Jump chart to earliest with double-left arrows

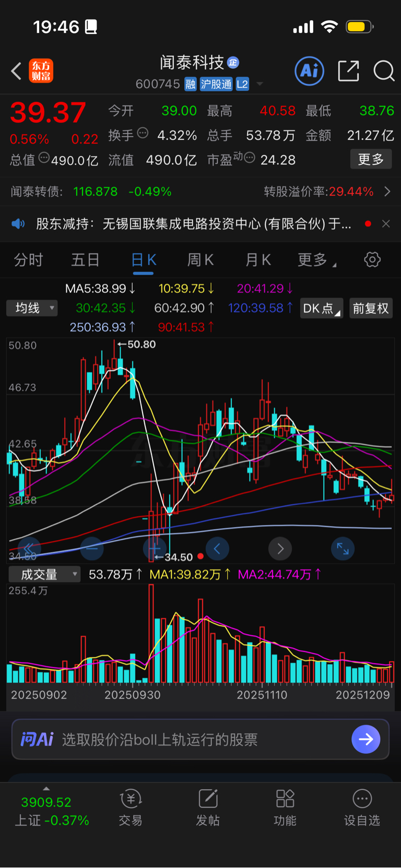point(29,549)
